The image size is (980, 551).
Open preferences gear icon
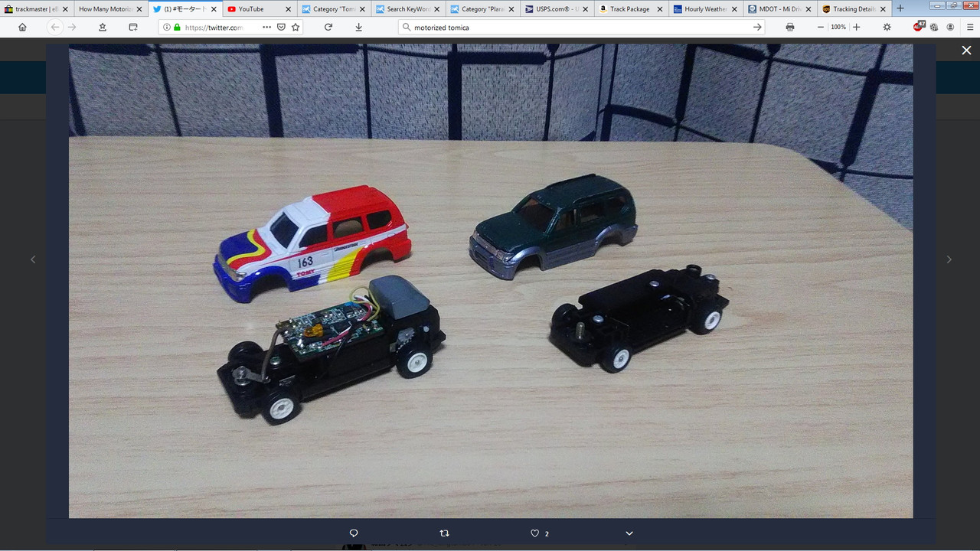coord(887,27)
